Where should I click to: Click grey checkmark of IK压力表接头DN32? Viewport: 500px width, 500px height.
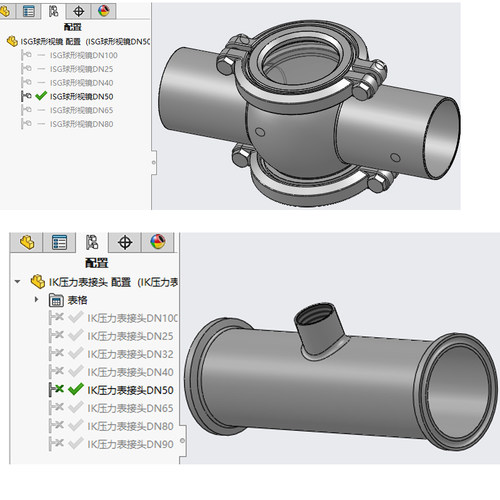click(76, 353)
